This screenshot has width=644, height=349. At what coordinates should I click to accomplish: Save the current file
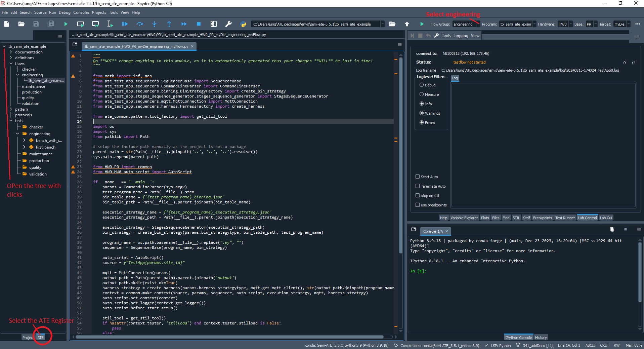tap(36, 24)
